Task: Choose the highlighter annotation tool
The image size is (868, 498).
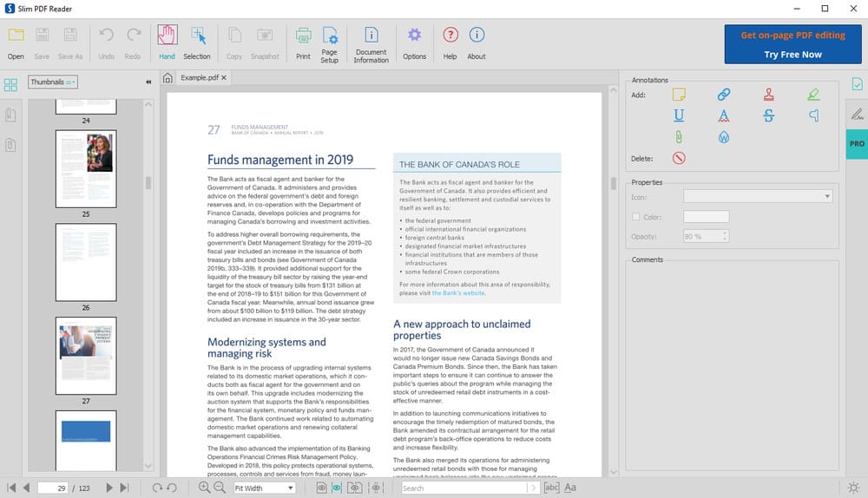Action: pos(813,94)
